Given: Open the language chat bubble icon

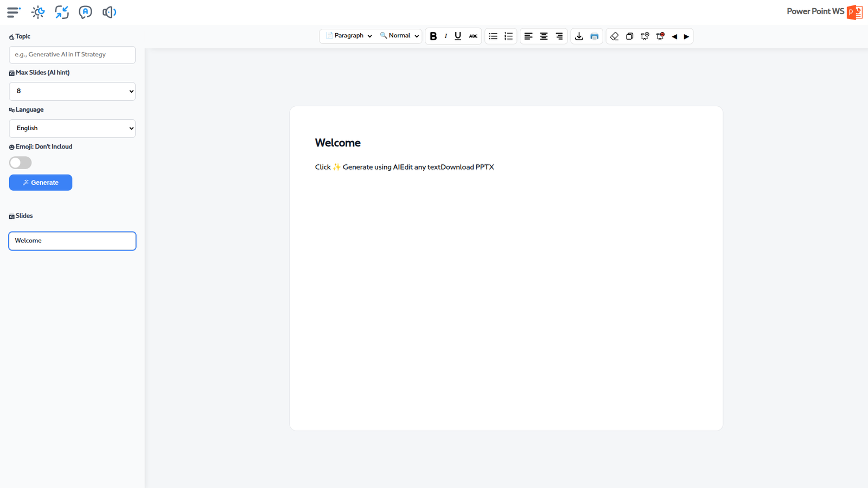Looking at the screenshot, I should [x=85, y=12].
